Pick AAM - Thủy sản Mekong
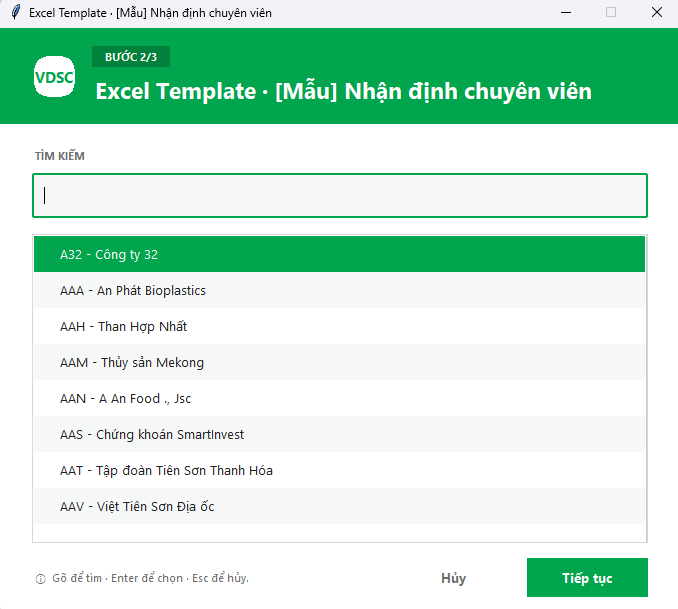This screenshot has height=609, width=678. click(339, 362)
